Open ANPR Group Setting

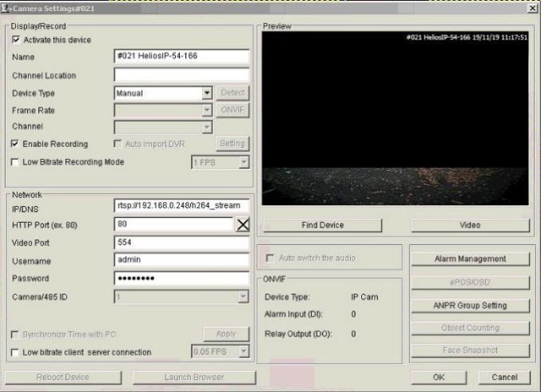point(470,305)
